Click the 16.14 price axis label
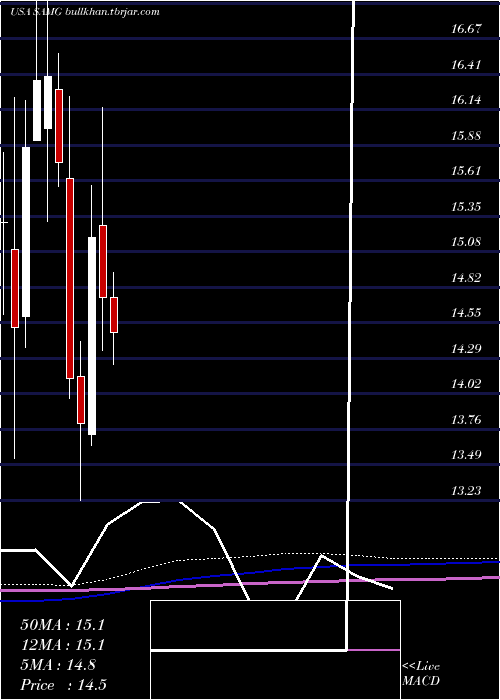This screenshot has width=500, height=700. coord(466,100)
